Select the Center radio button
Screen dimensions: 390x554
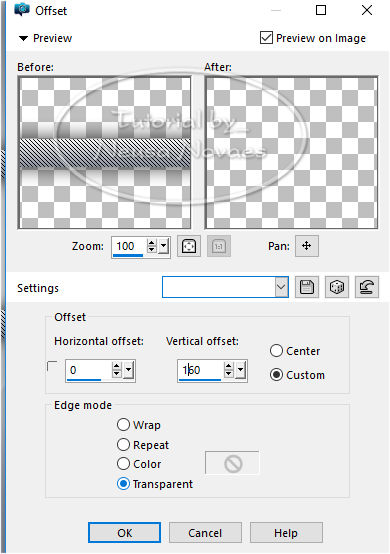(x=276, y=351)
